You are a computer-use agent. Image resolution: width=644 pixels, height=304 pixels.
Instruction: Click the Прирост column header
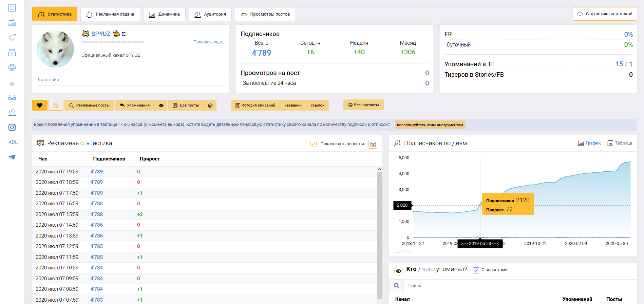click(150, 159)
